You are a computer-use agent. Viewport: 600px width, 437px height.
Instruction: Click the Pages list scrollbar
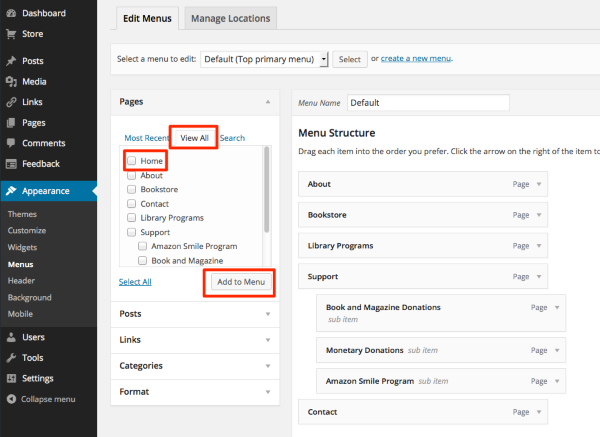point(267,190)
